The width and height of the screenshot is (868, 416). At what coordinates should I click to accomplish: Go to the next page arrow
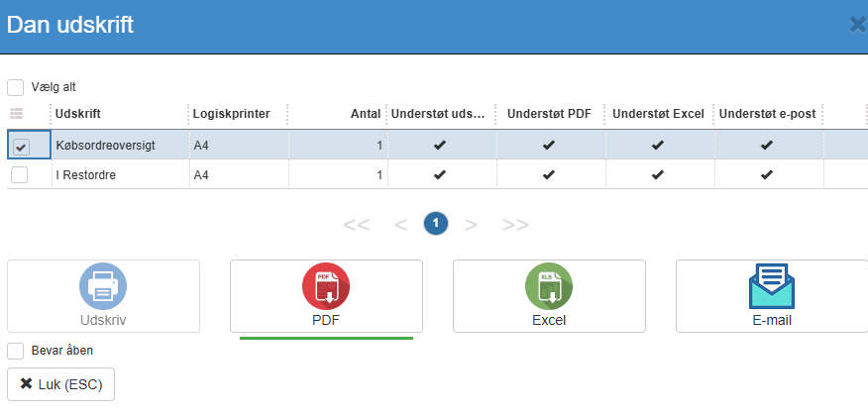click(x=472, y=224)
